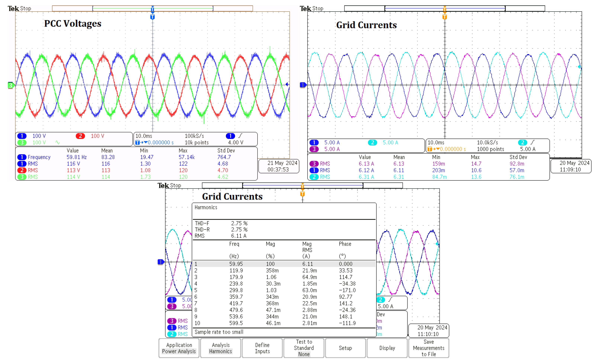Select the 10th harmonic 599.5 Hz row
This screenshot has height=364, width=597.
[284, 323]
